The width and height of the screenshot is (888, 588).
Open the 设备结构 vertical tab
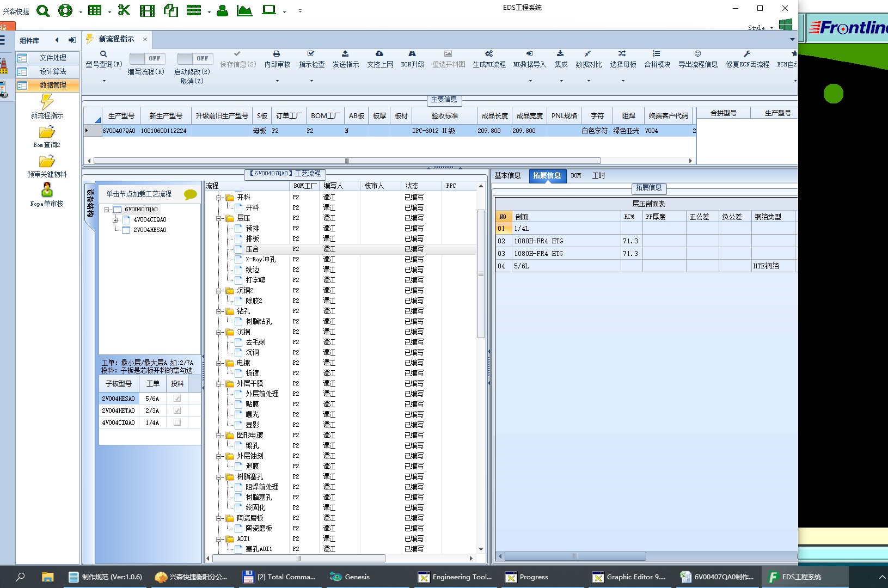coord(90,203)
